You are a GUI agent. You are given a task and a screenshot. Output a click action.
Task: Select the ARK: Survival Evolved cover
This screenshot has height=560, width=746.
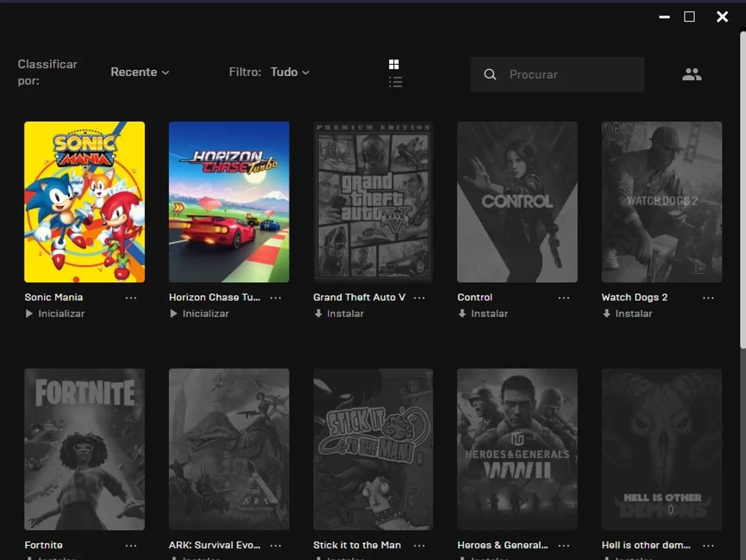pos(229,449)
